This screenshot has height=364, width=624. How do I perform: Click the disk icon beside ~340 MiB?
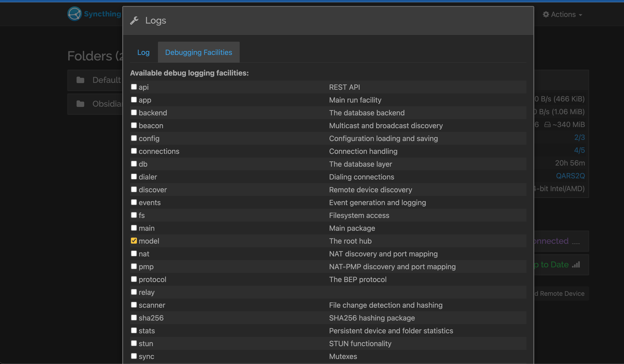547,125
